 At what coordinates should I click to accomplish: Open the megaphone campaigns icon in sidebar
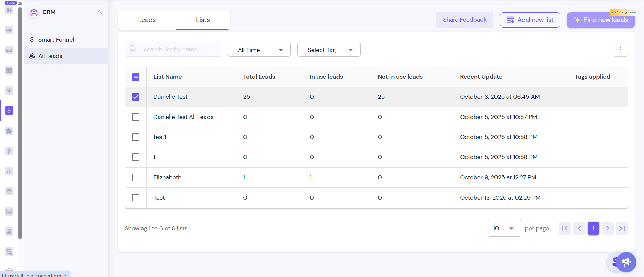(x=9, y=30)
